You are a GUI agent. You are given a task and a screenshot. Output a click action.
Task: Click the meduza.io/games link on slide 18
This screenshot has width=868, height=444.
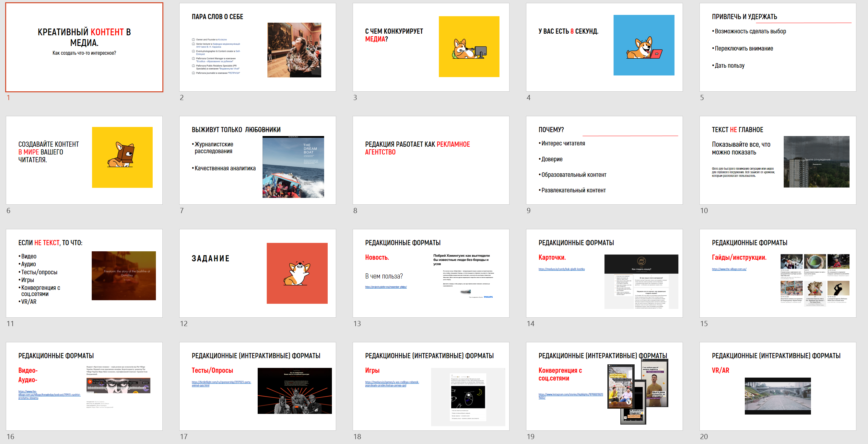click(392, 384)
